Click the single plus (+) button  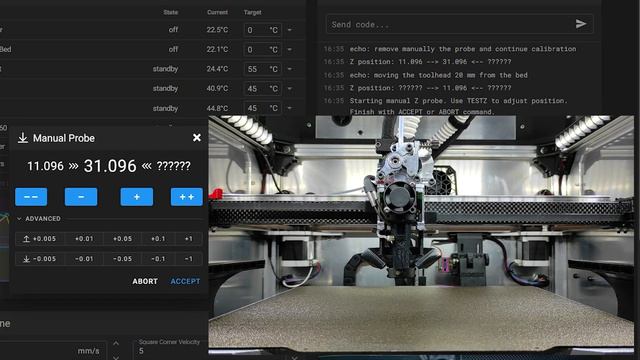click(x=137, y=197)
